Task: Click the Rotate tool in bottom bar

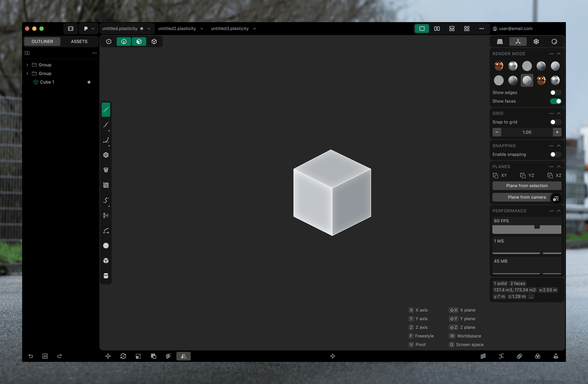Action: click(x=123, y=356)
